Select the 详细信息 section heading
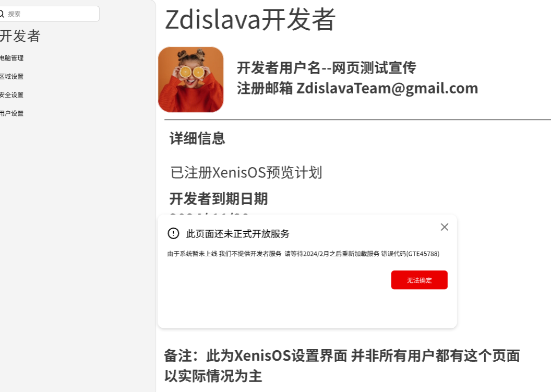Image resolution: width=551 pixels, height=392 pixels. click(197, 138)
